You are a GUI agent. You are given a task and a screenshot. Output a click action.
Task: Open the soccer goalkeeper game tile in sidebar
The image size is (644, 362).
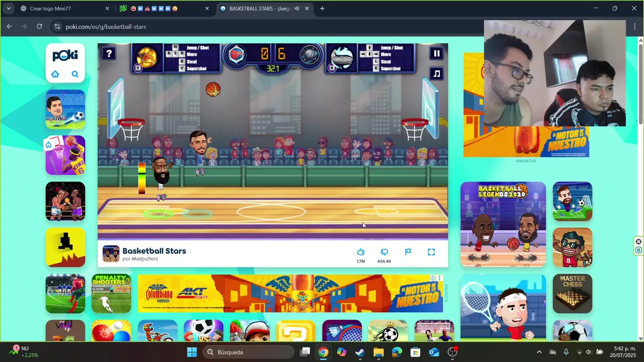coord(65,109)
